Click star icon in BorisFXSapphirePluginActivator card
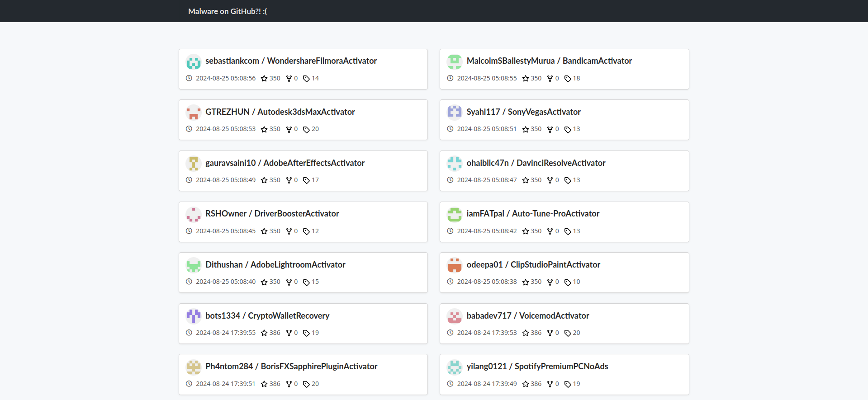Viewport: 868px width, 400px height. (x=264, y=384)
